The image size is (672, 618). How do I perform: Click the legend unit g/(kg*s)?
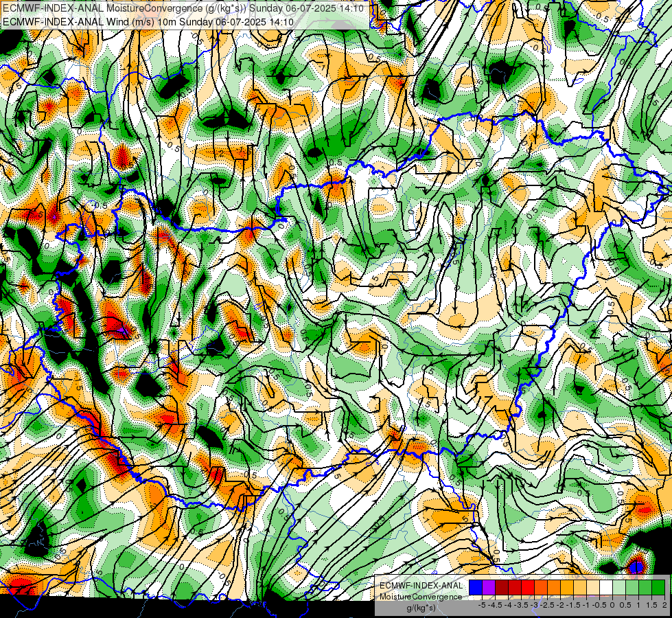[421, 608]
